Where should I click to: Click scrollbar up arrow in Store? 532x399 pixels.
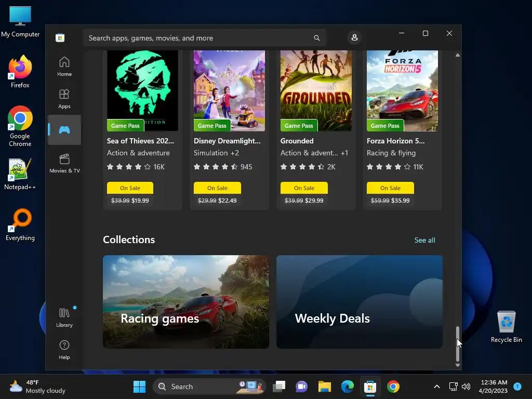pos(457,55)
